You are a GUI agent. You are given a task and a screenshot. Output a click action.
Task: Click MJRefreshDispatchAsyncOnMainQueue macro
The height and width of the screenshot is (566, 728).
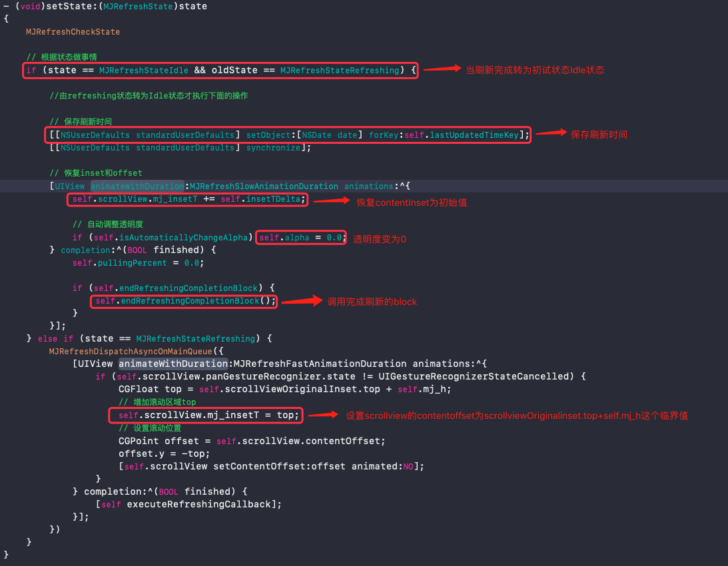131,351
